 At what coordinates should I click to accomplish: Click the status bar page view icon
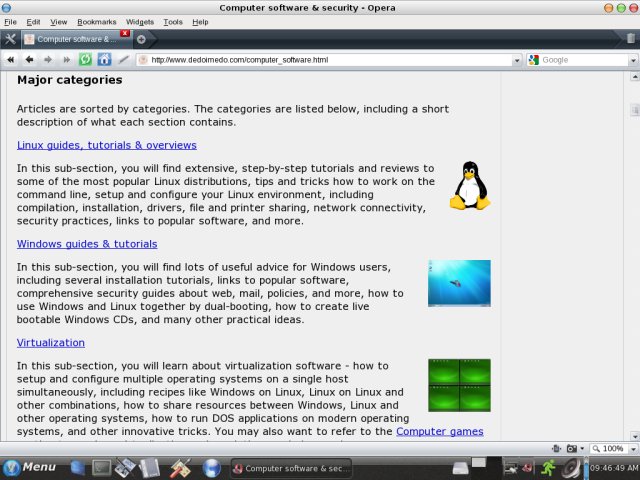556,449
